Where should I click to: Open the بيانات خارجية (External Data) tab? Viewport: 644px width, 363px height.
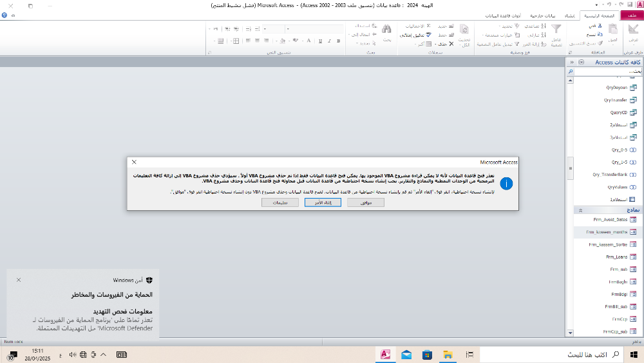tap(542, 15)
